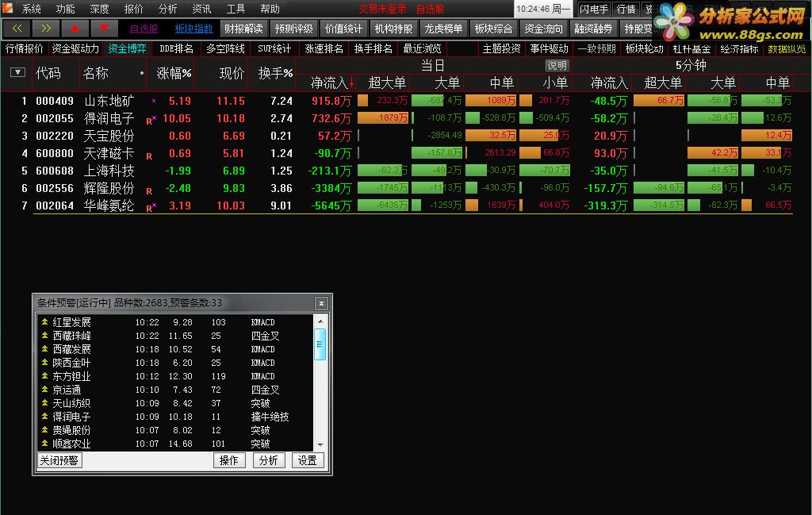Switch to the 最近浏览 tab
Viewport: 812px width, 515px height.
pos(422,48)
